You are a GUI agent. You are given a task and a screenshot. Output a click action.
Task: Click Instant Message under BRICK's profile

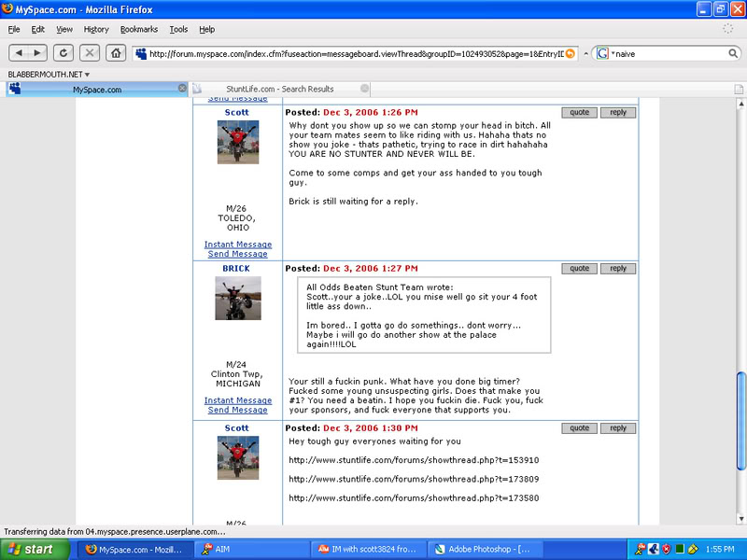[237, 400]
